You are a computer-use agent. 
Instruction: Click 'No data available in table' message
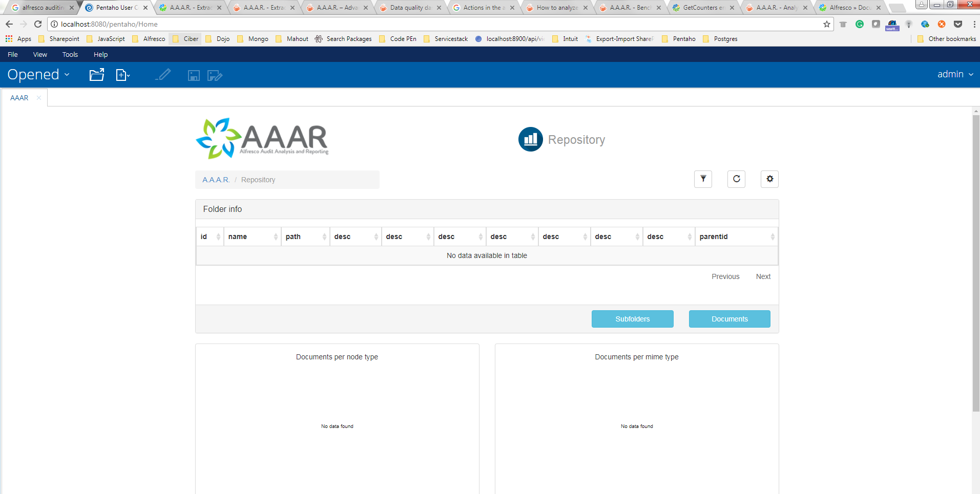pos(487,255)
